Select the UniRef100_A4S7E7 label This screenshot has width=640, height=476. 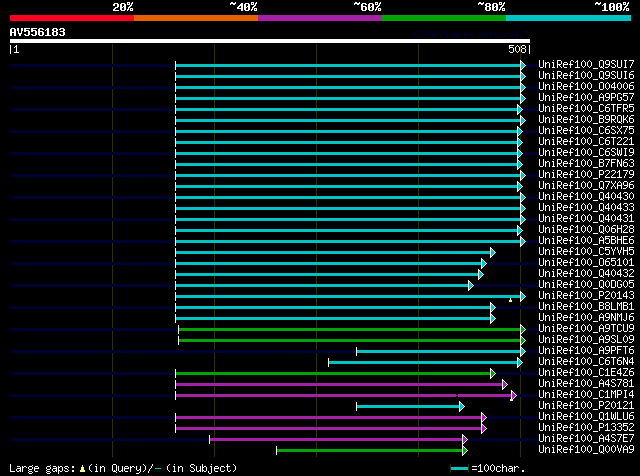click(586, 439)
